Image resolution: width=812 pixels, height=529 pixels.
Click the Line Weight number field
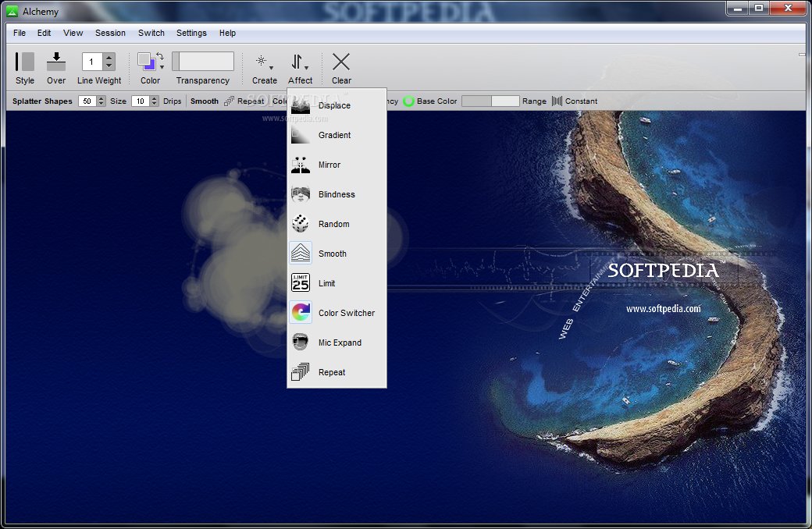pos(92,62)
